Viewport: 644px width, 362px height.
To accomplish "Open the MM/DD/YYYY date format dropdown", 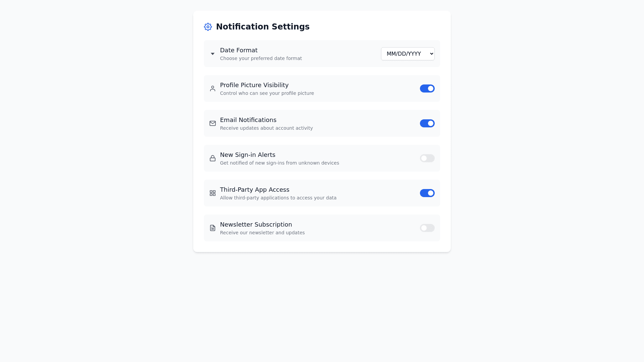I will (x=408, y=54).
